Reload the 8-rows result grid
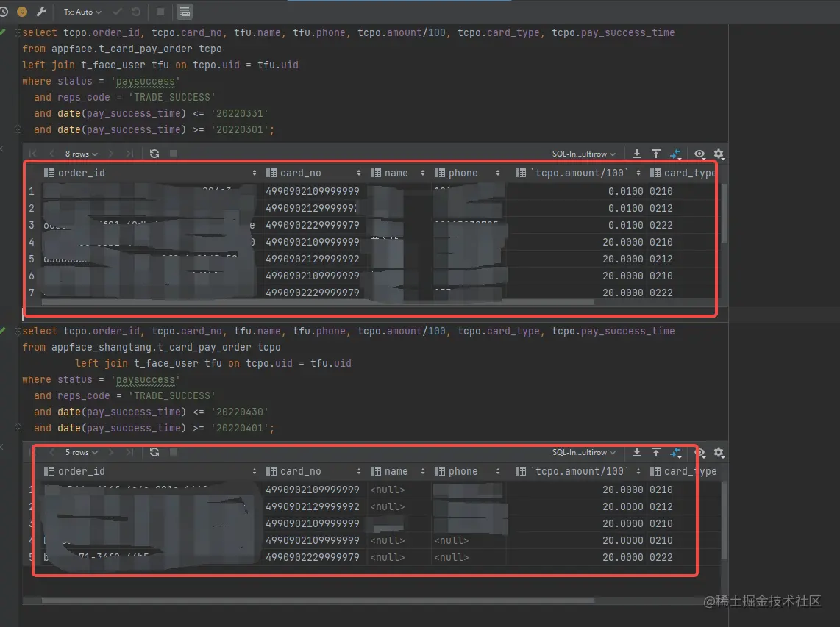The height and width of the screenshot is (627, 840). (x=154, y=154)
